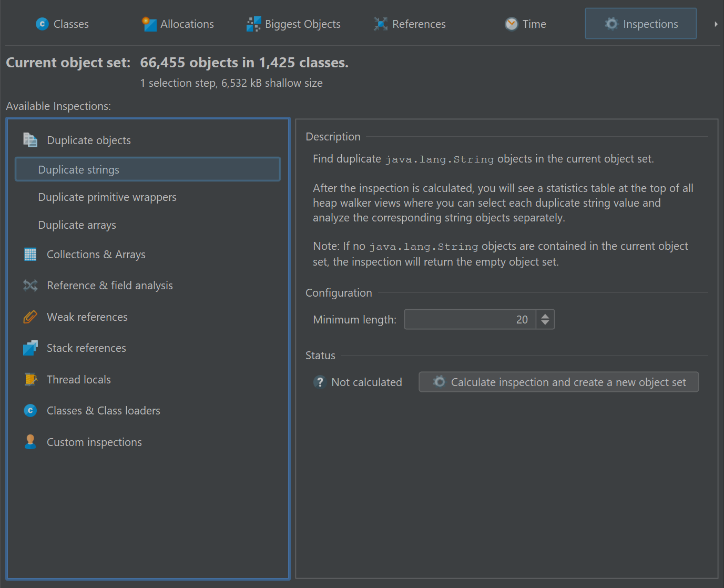Select the Inspections tab

pos(641,24)
